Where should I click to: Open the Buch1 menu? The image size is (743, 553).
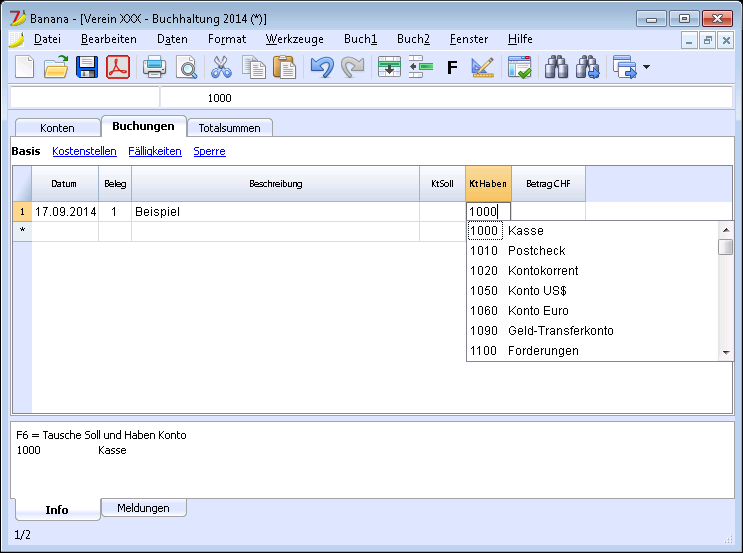361,39
